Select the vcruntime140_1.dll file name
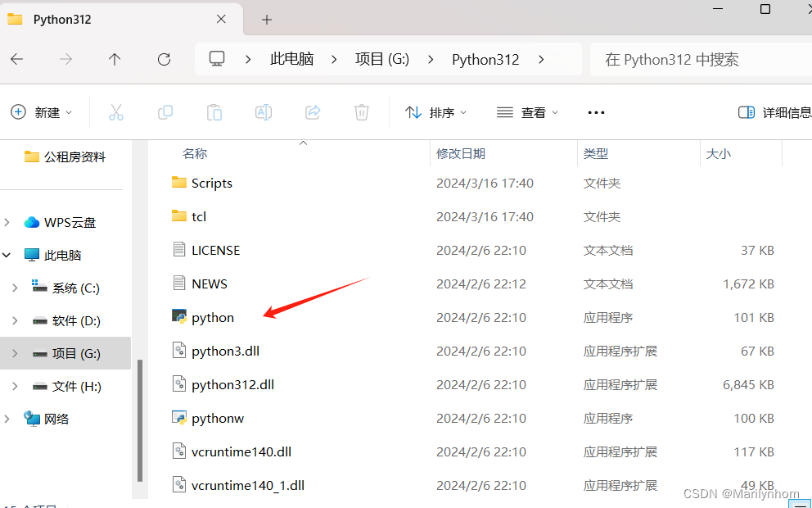This screenshot has width=812, height=508. (x=247, y=485)
